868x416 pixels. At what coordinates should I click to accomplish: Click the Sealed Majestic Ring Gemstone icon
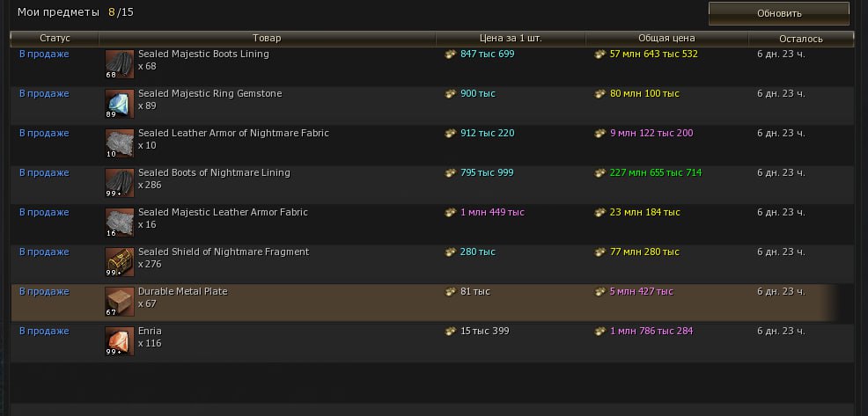pyautogui.click(x=119, y=104)
